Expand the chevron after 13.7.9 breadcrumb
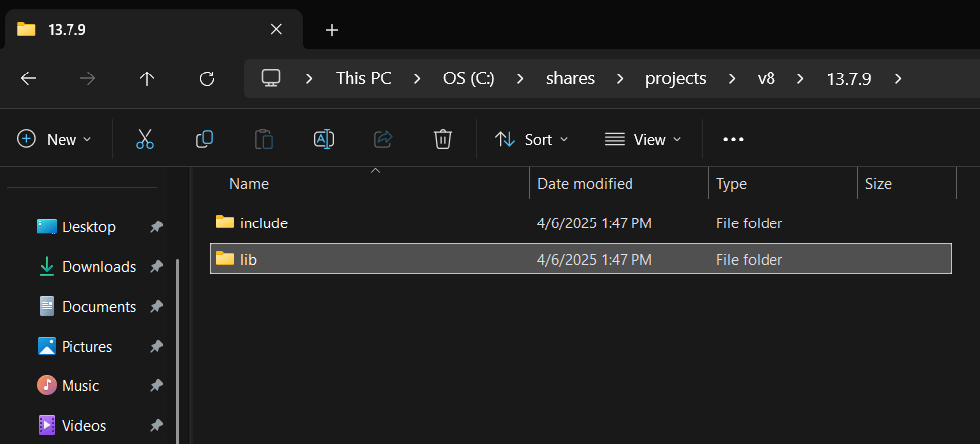 point(898,79)
